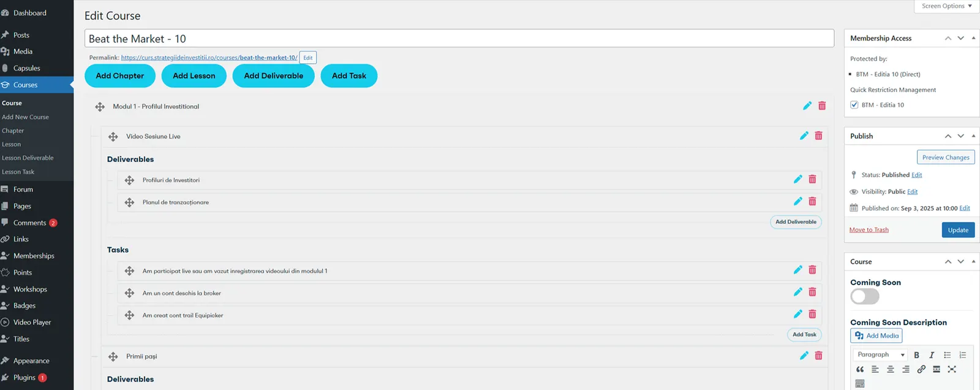Click the Add Lesson button

194,75
